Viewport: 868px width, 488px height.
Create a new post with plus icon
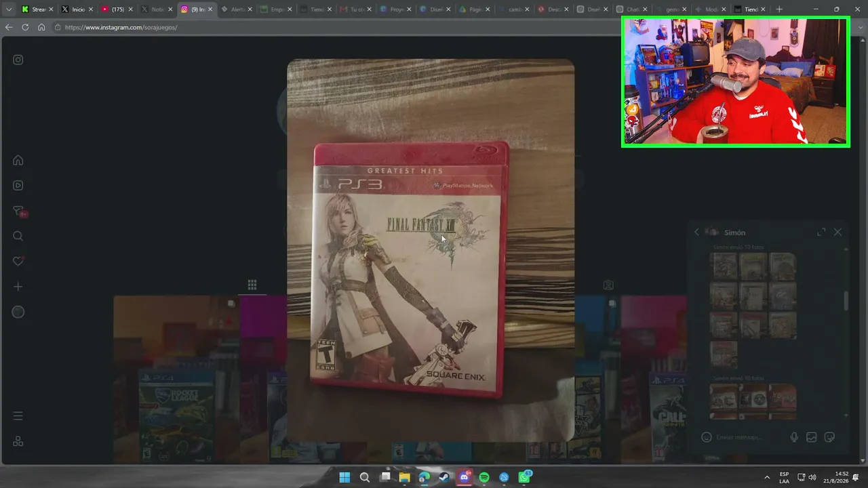pyautogui.click(x=18, y=287)
